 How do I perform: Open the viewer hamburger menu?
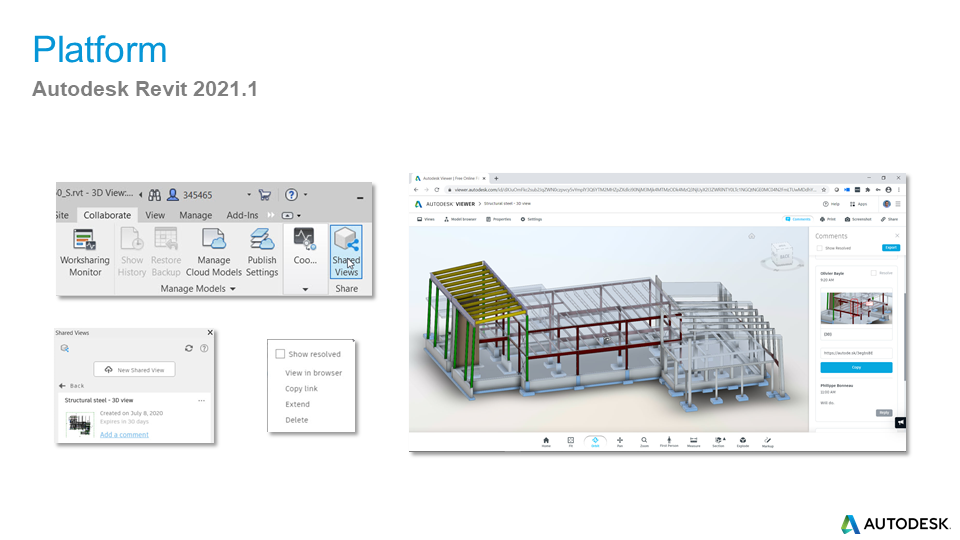898,204
